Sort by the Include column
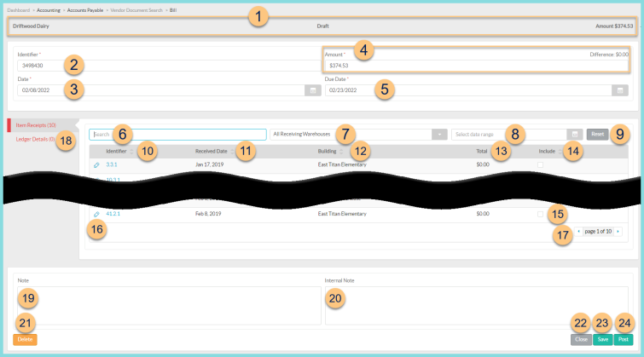 [550, 152]
